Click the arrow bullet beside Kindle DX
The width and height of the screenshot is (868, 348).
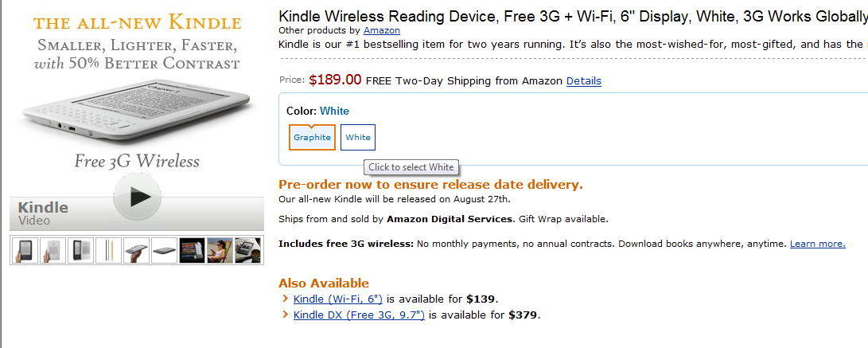click(x=285, y=315)
